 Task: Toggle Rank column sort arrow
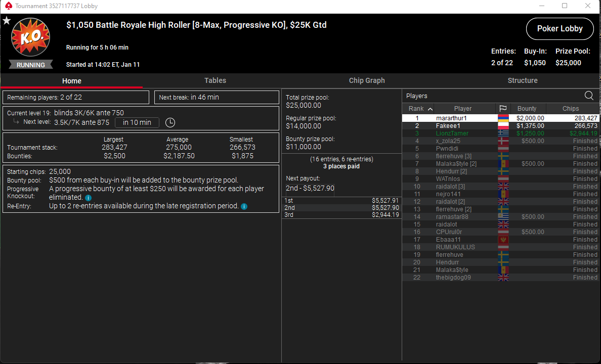pos(430,109)
